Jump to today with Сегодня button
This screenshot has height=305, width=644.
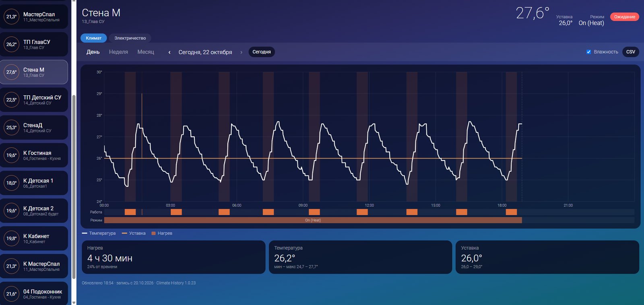coord(262,52)
